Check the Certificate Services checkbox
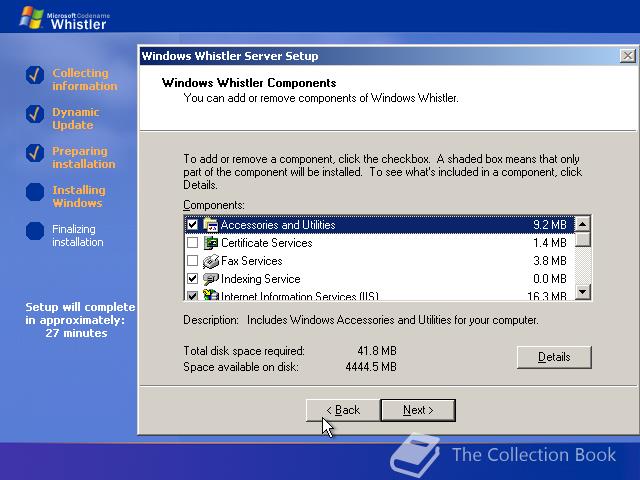 pyautogui.click(x=192, y=243)
